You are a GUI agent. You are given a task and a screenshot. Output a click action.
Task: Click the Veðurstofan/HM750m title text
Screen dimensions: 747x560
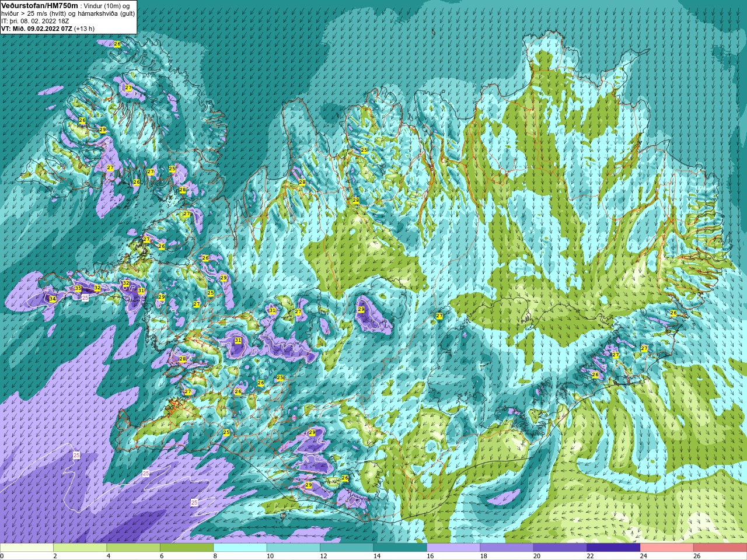click(x=39, y=5)
